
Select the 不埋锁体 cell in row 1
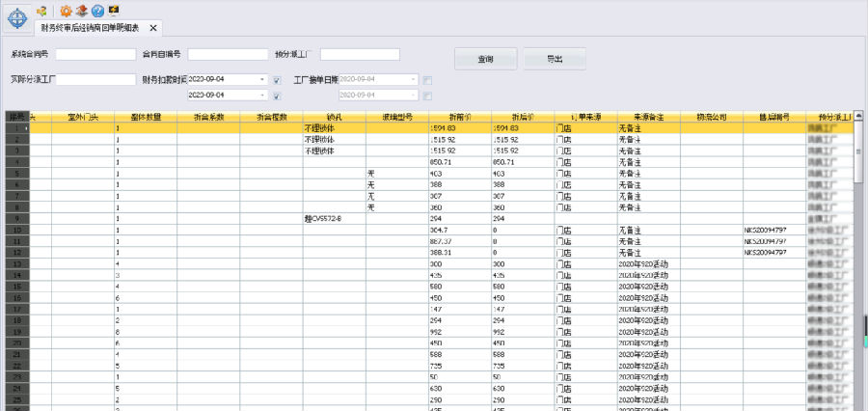click(334, 128)
